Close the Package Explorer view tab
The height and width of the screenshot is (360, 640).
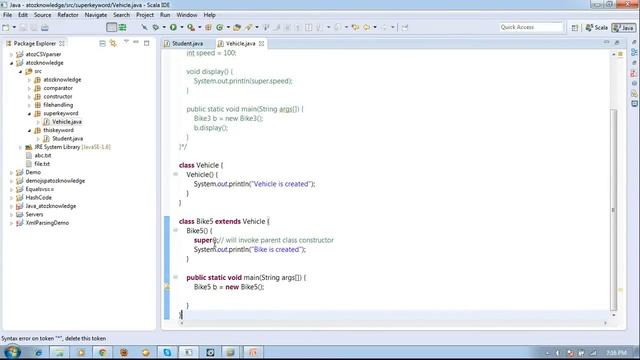coord(62,43)
